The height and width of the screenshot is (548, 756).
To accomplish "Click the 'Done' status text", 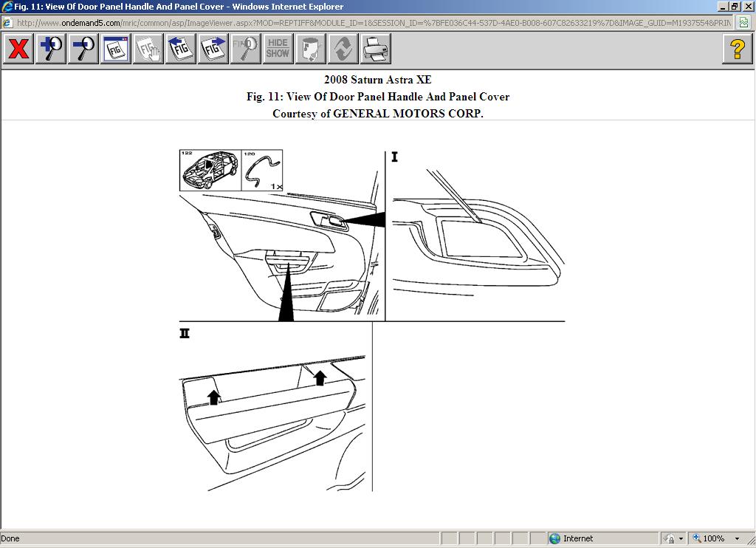I will coord(10,538).
